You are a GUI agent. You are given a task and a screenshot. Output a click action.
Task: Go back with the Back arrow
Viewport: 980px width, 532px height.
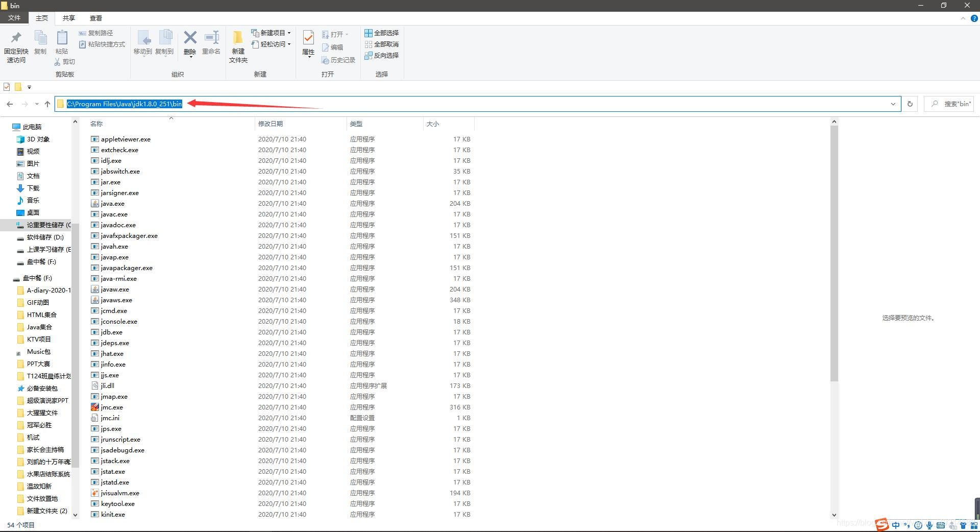(x=10, y=104)
